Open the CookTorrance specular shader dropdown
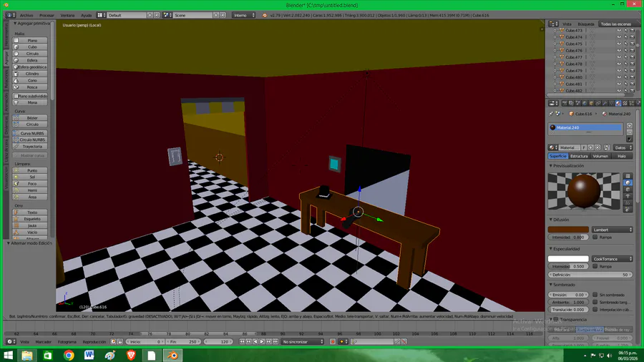The image size is (644, 362). [x=612, y=259]
